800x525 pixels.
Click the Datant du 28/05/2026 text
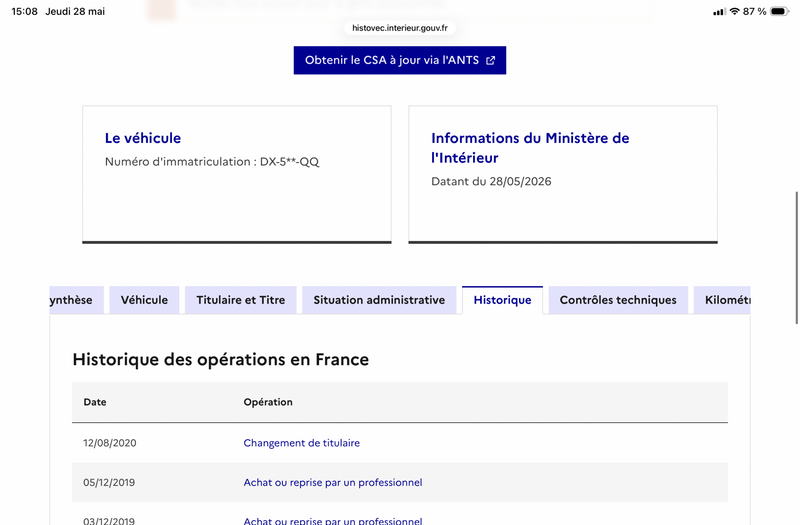tap(491, 181)
